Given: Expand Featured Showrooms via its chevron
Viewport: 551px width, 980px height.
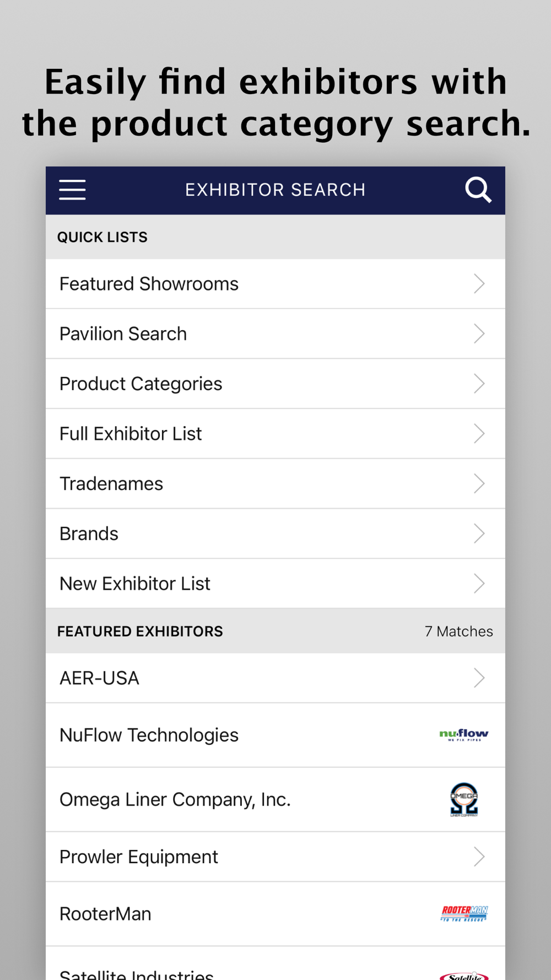Looking at the screenshot, I should tap(479, 284).
